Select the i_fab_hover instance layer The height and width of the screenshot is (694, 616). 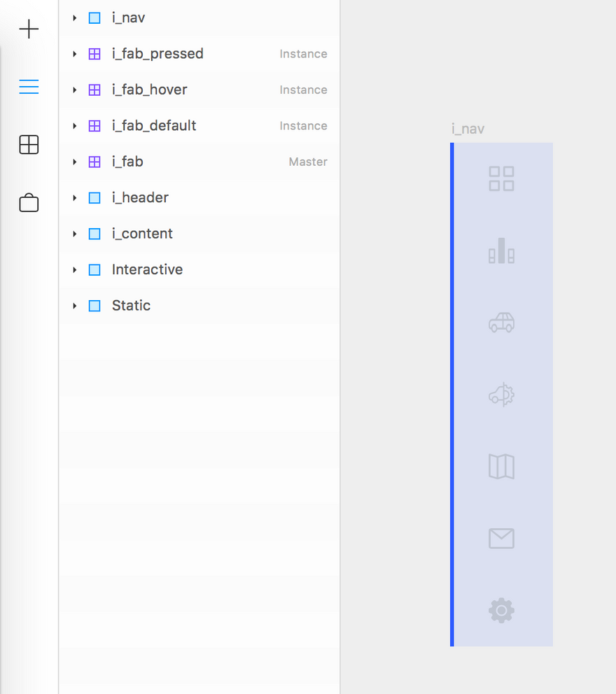(x=199, y=90)
